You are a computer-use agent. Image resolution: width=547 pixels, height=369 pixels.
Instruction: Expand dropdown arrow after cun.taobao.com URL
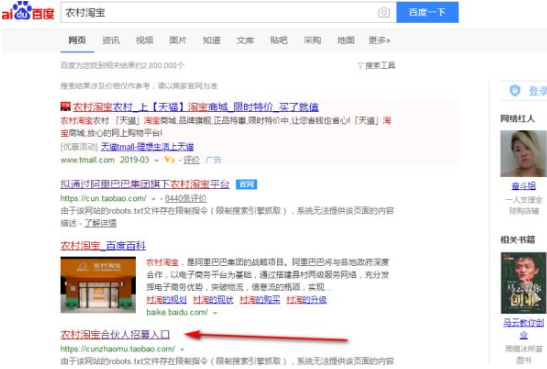153,199
